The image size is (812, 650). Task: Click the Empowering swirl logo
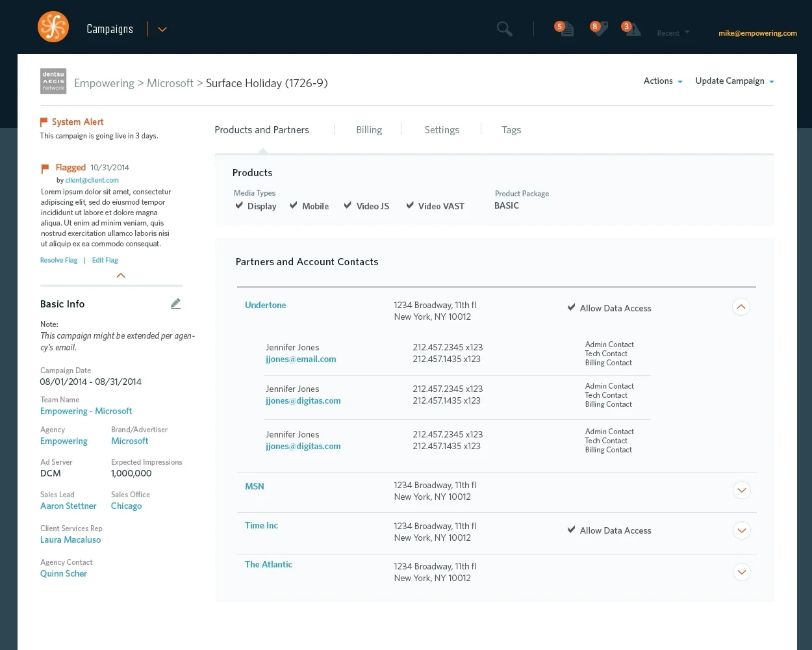pos(53,27)
